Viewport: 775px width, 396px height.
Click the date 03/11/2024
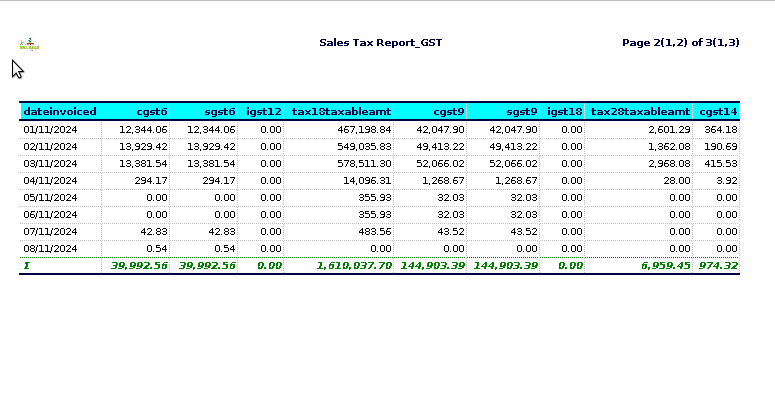(50, 164)
